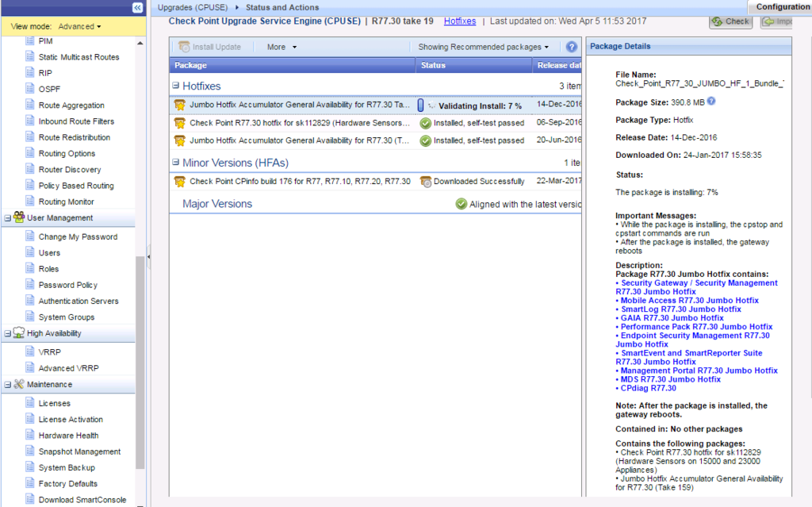Image resolution: width=812 pixels, height=507 pixels.
Task: Open the More dropdown menu
Action: [x=282, y=47]
